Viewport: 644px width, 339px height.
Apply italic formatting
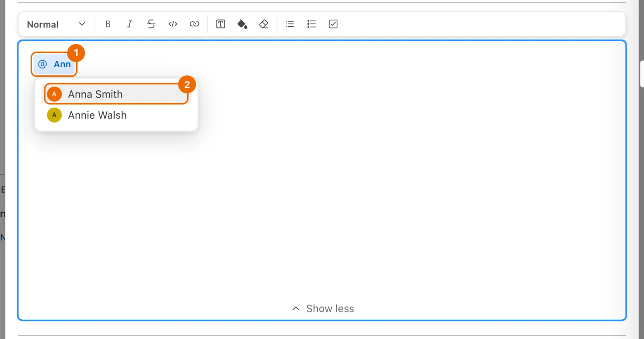(x=130, y=24)
